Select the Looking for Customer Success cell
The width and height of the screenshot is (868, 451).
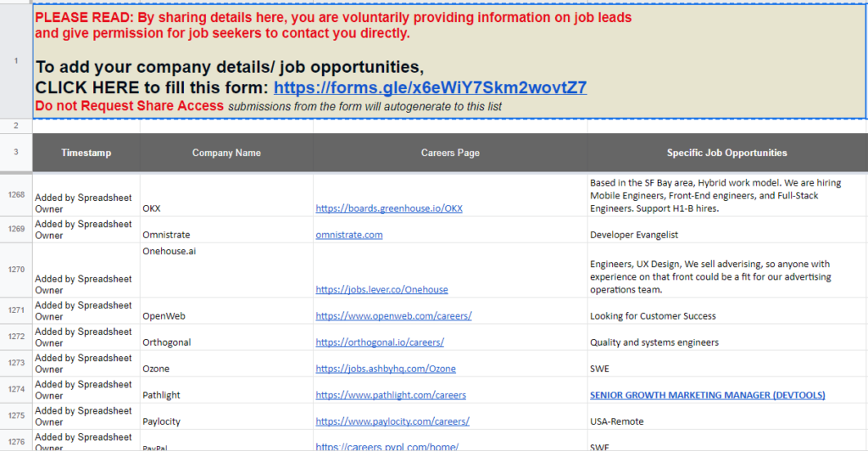726,310
